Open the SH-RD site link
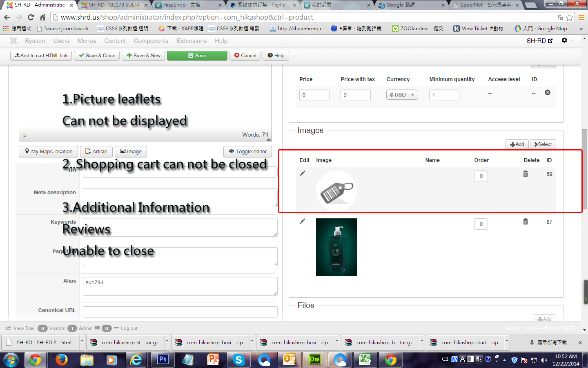Screen dimensions: 588x368 pyautogui.click(x=539, y=41)
